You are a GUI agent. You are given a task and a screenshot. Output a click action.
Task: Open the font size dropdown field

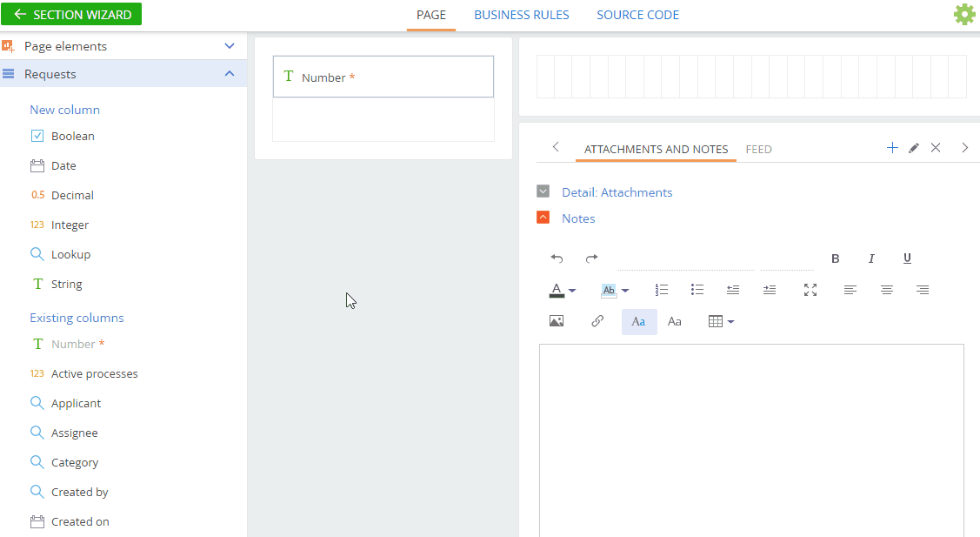[x=787, y=259]
